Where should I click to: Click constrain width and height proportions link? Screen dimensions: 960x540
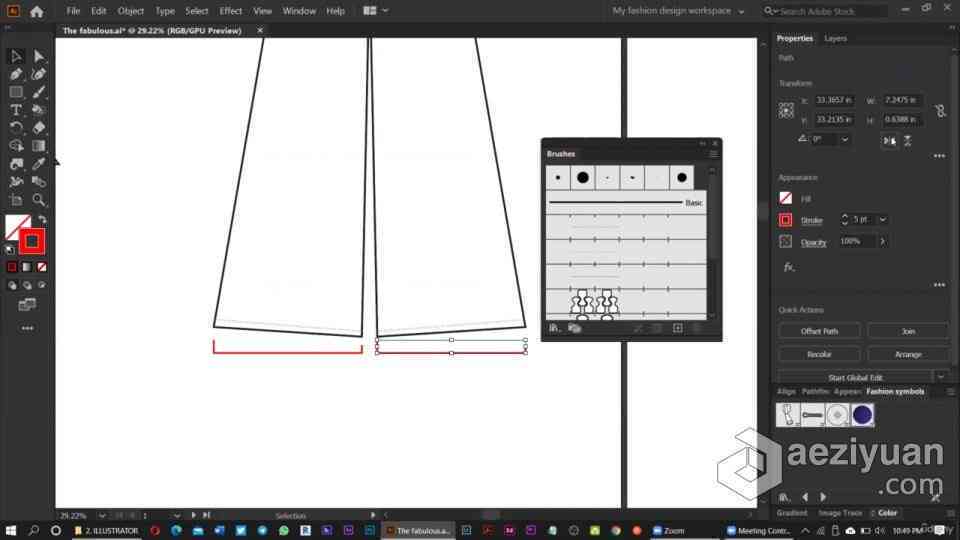point(940,110)
